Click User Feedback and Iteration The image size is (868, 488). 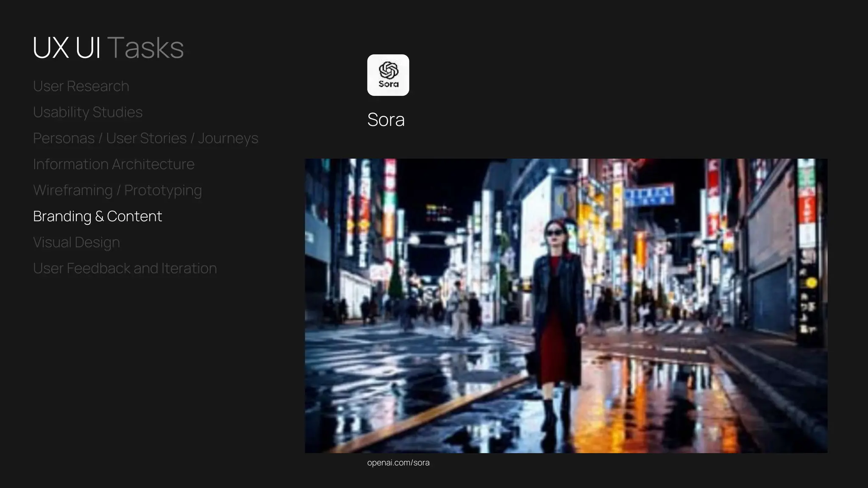point(125,269)
